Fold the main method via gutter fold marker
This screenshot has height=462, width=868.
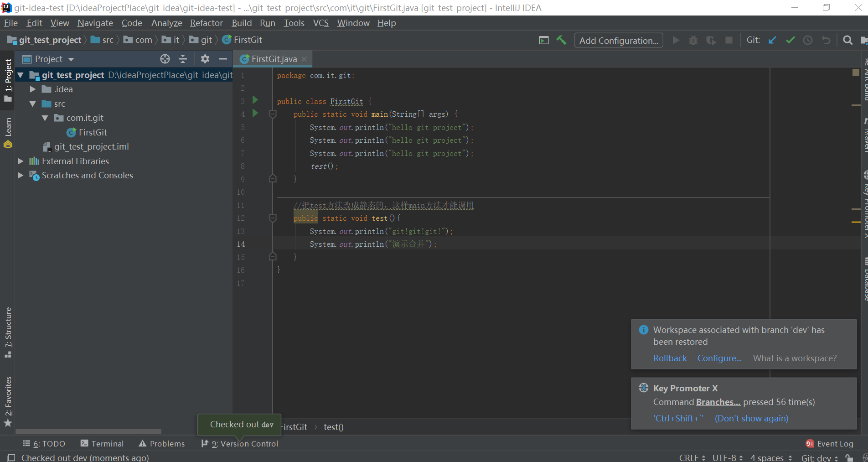[x=273, y=114]
